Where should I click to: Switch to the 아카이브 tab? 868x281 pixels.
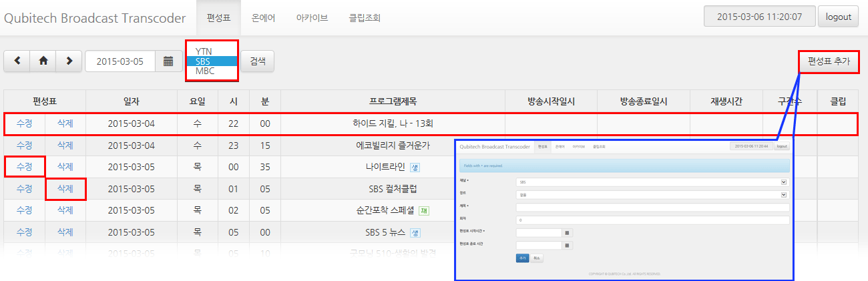[312, 18]
